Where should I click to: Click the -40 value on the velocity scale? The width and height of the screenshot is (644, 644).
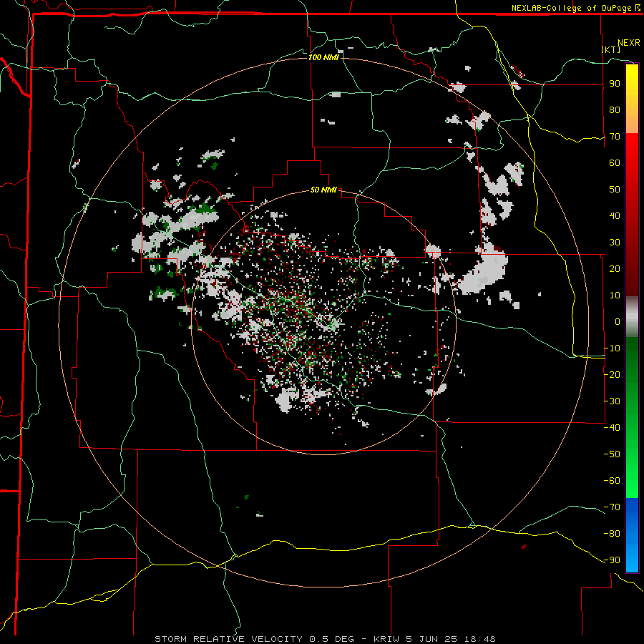click(x=612, y=428)
